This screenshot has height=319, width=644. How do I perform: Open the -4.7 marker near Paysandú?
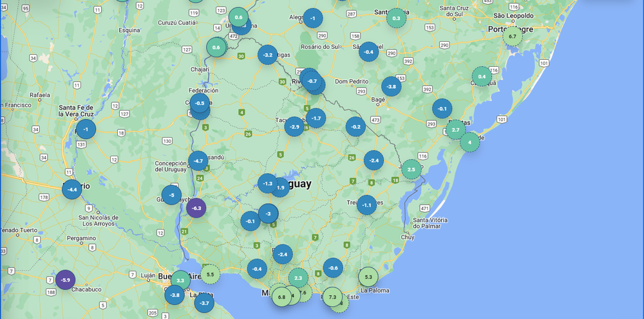pyautogui.click(x=198, y=161)
